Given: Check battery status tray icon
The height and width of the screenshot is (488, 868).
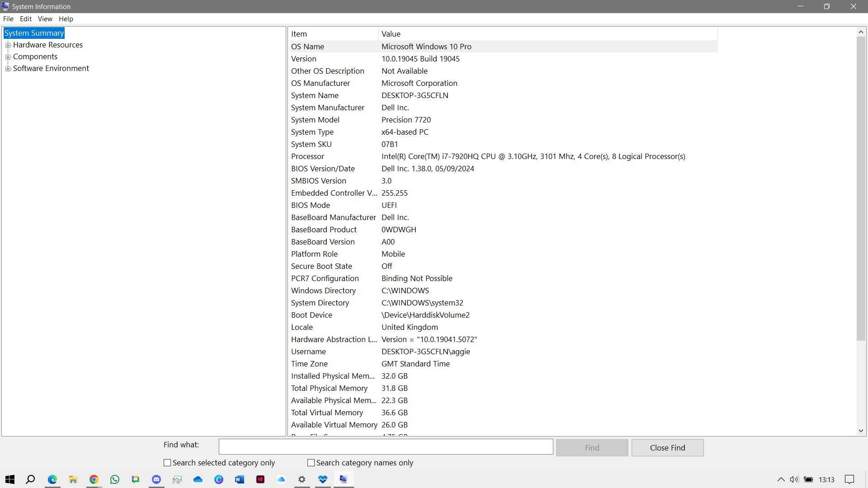Looking at the screenshot, I should coord(808,479).
